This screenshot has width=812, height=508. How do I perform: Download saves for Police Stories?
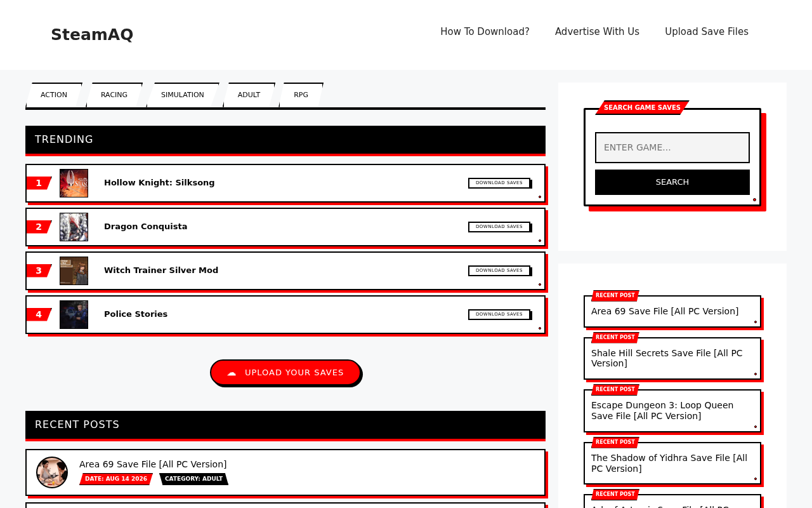coord(499,314)
